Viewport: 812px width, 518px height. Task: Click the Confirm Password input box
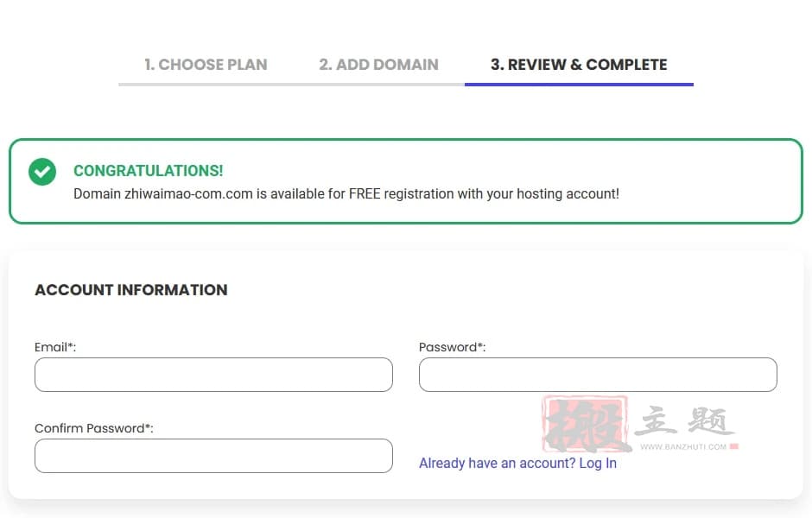[x=213, y=456]
